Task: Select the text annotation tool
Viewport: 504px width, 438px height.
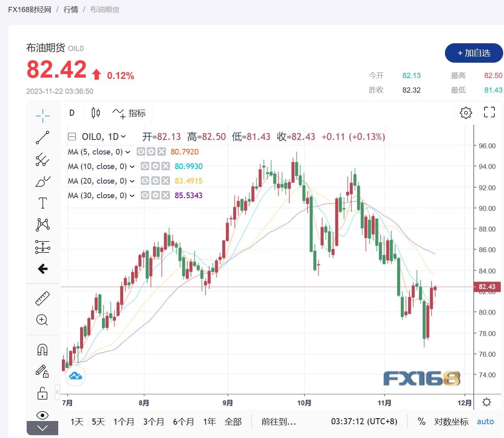Action: 42,203
